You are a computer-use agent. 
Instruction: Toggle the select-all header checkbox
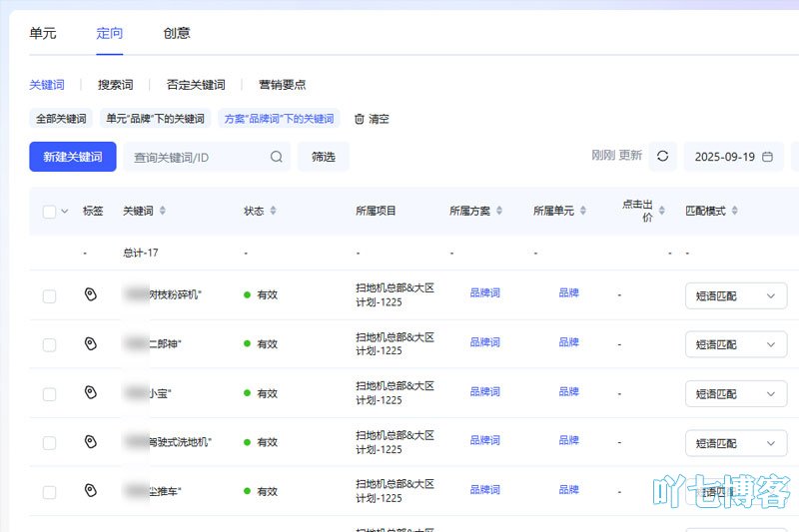tap(49, 212)
